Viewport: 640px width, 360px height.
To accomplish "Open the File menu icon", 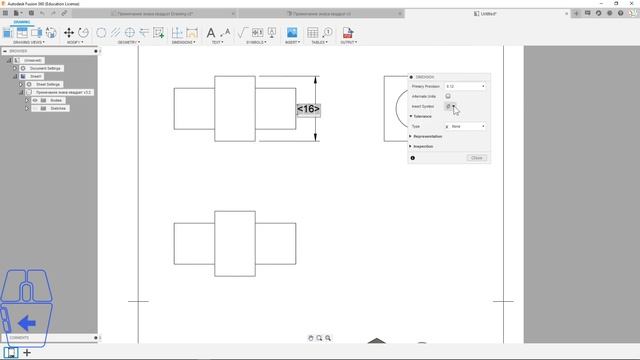I will point(18,13).
